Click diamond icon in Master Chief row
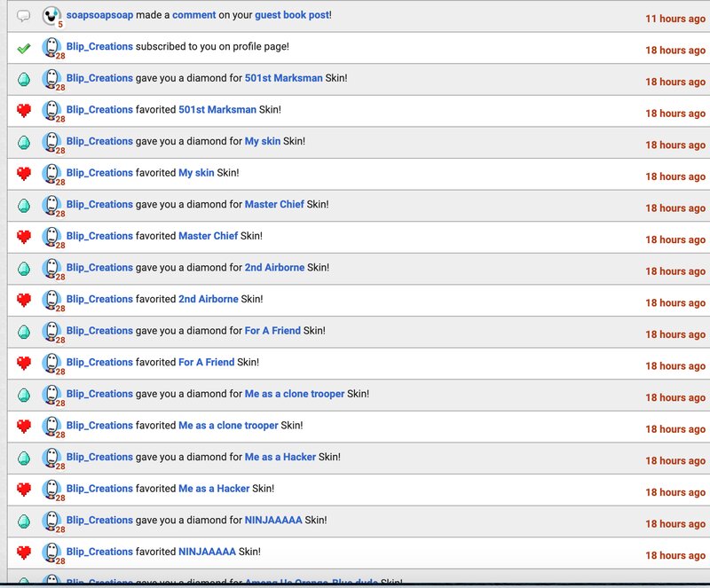Image resolution: width=710 pixels, height=588 pixels. (x=24, y=205)
